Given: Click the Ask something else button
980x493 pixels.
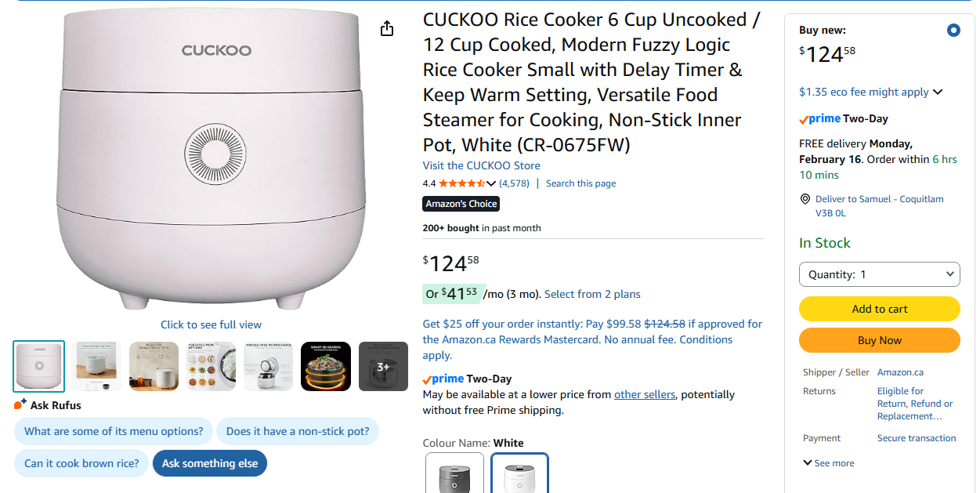Looking at the screenshot, I should 210,463.
